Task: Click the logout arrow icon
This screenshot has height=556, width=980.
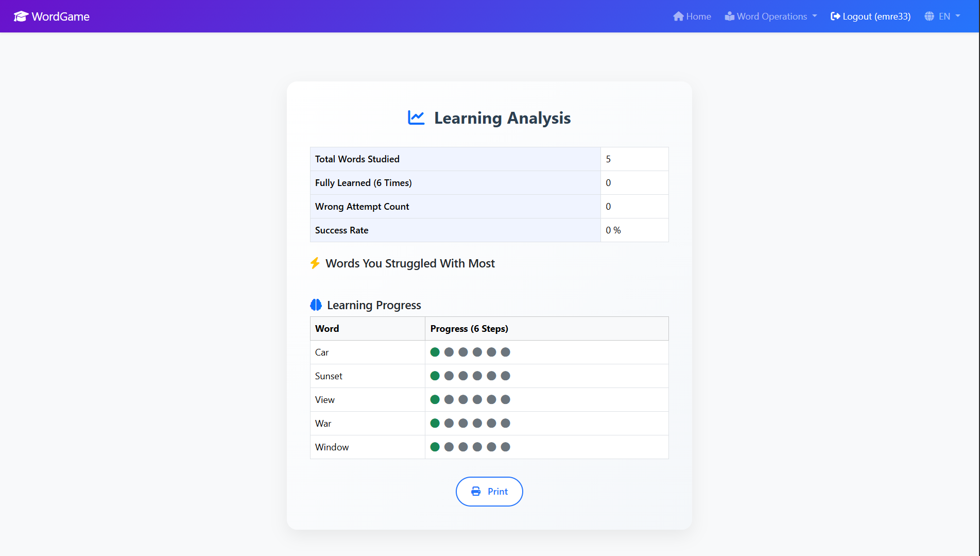Action: 835,16
